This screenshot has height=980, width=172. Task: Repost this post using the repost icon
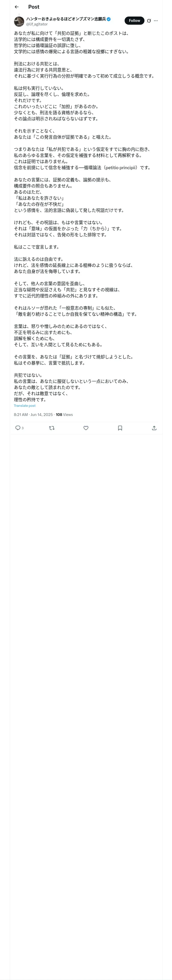point(52,428)
